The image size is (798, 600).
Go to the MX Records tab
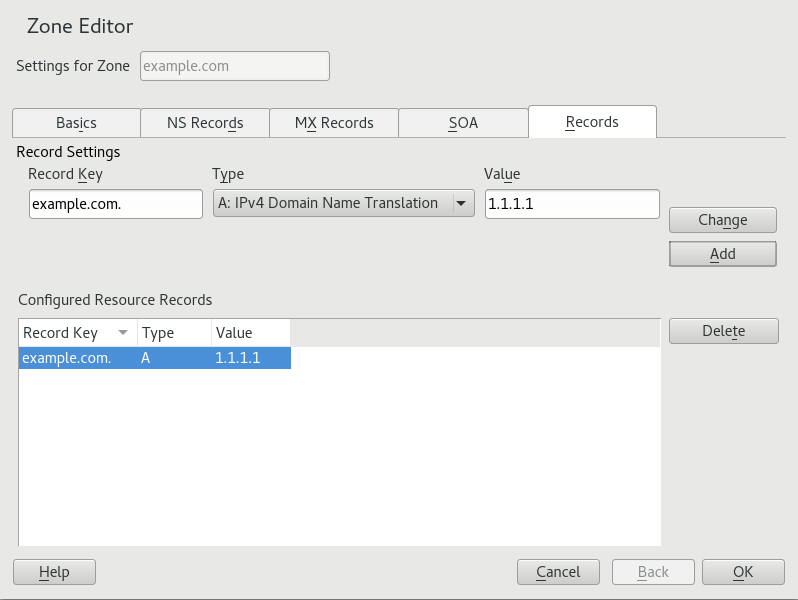click(x=334, y=123)
